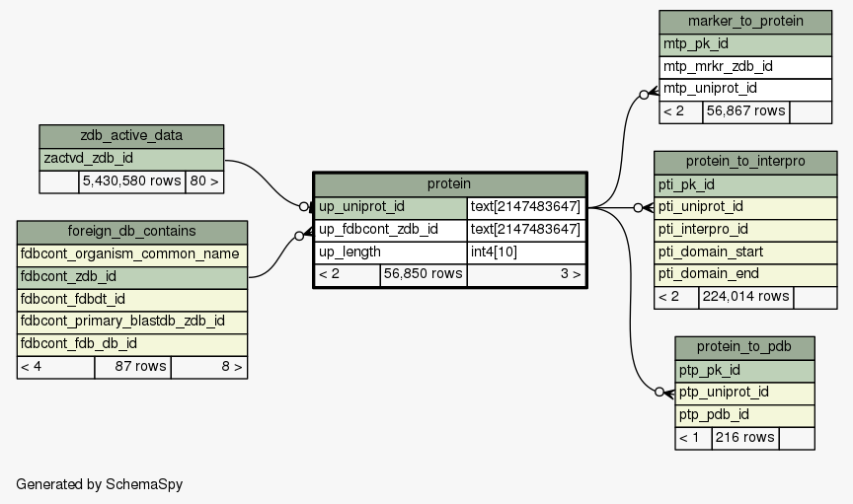Viewport: 853px width, 504px height.
Task: Select the zactvd_zdb_id column
Action: point(131,159)
